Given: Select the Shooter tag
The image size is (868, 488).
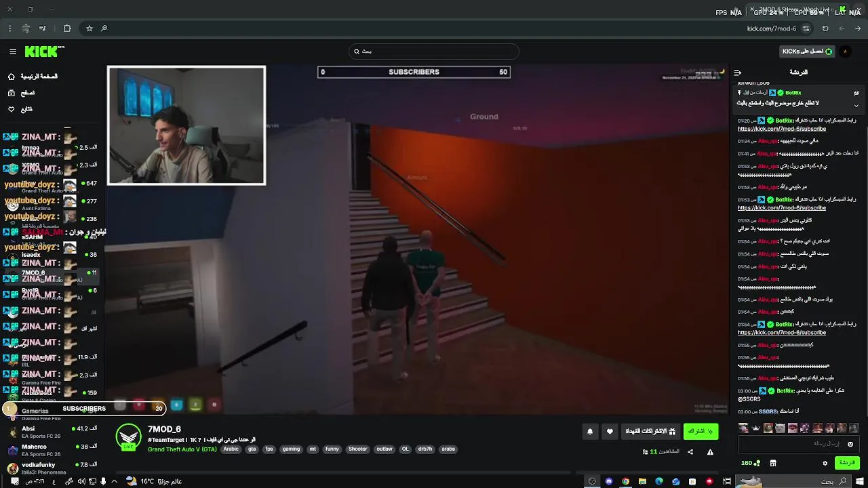Looking at the screenshot, I should click(357, 449).
